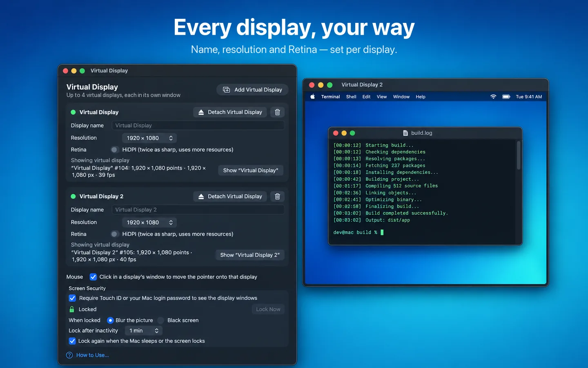Detach the first Virtual Display
This screenshot has width=588, height=368.
(230, 112)
